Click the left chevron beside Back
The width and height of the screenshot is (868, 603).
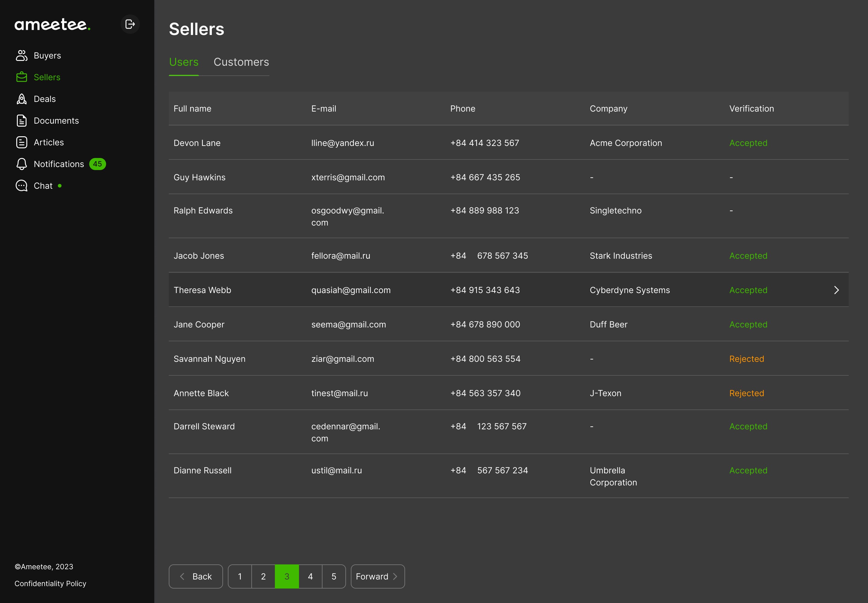tap(182, 576)
